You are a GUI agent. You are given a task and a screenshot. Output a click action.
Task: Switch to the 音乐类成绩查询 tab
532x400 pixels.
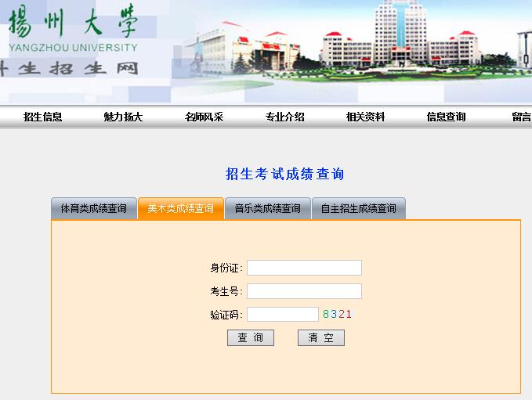click(x=267, y=209)
